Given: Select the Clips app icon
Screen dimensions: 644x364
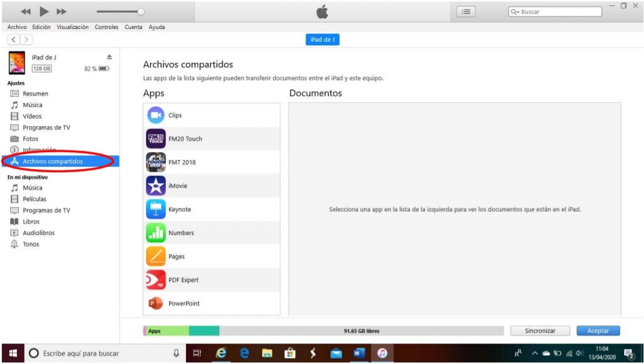Looking at the screenshot, I should 156,115.
